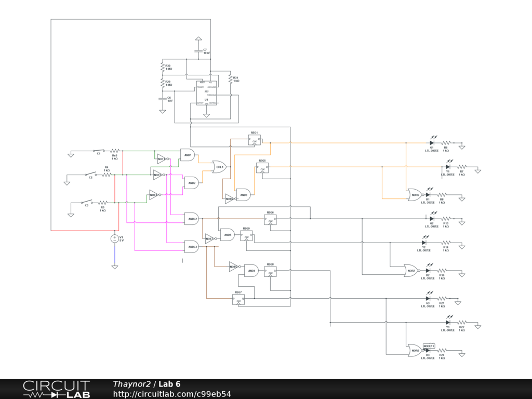Click the REG1 register block
Viewport: 532px width, 399px height.
pyautogui.click(x=255, y=140)
